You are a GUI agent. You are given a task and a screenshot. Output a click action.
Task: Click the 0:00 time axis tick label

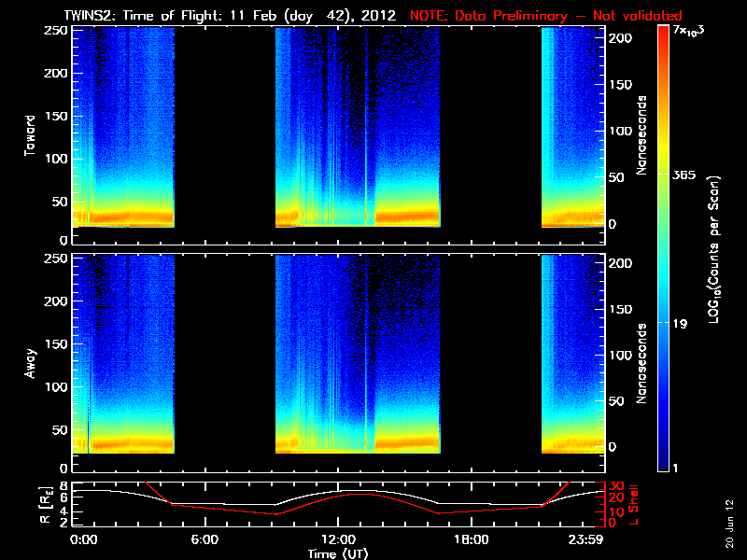(84, 539)
